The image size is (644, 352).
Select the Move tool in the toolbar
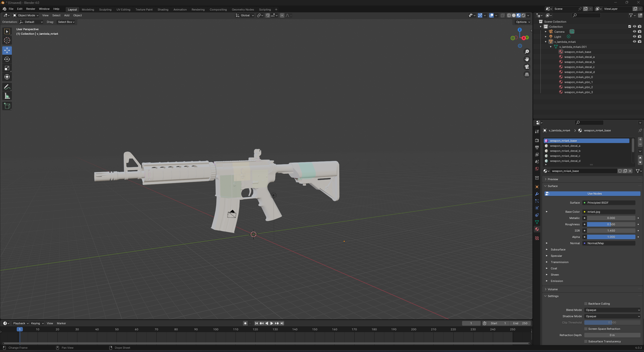(7, 50)
